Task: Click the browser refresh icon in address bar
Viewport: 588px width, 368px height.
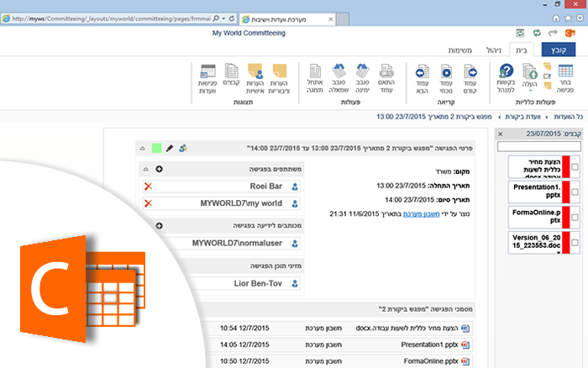Action: 232,18
